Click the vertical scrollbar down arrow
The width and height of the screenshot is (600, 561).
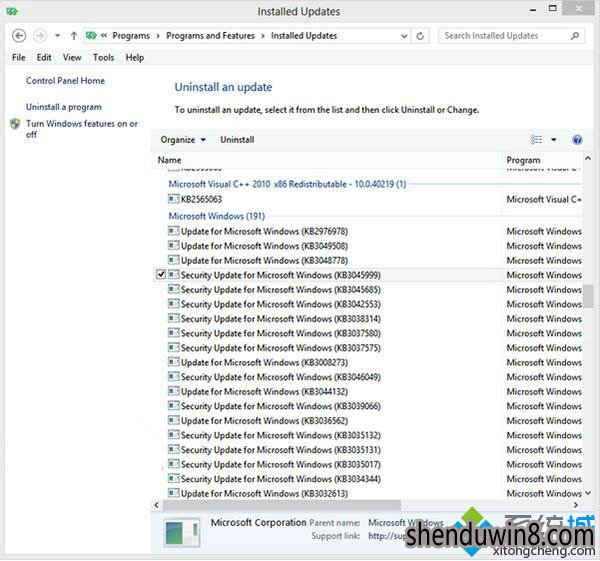[x=588, y=493]
